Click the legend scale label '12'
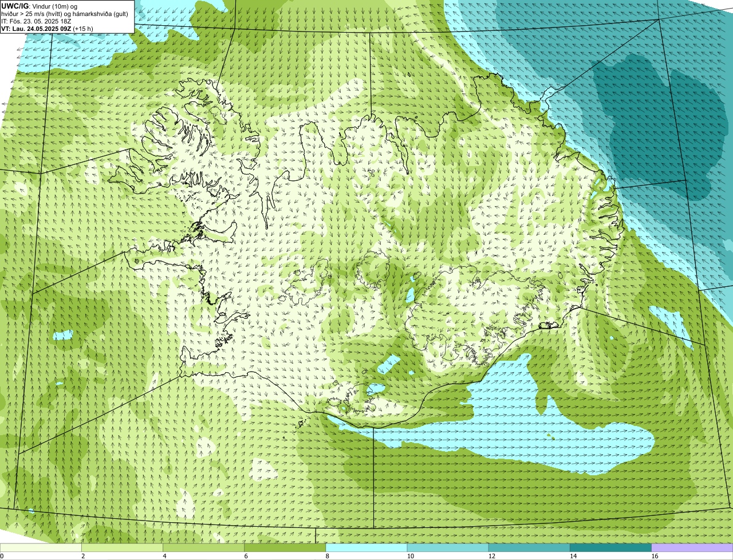The height and width of the screenshot is (560, 733). click(x=492, y=556)
